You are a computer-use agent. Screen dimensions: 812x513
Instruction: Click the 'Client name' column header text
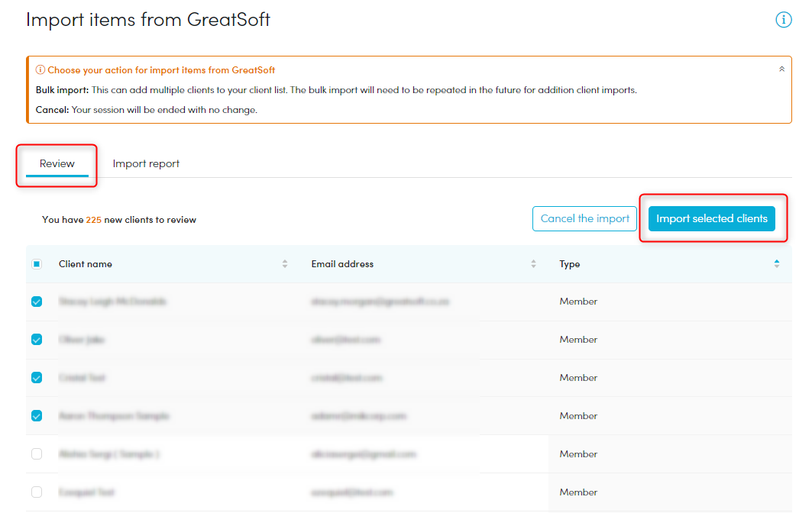[86, 264]
